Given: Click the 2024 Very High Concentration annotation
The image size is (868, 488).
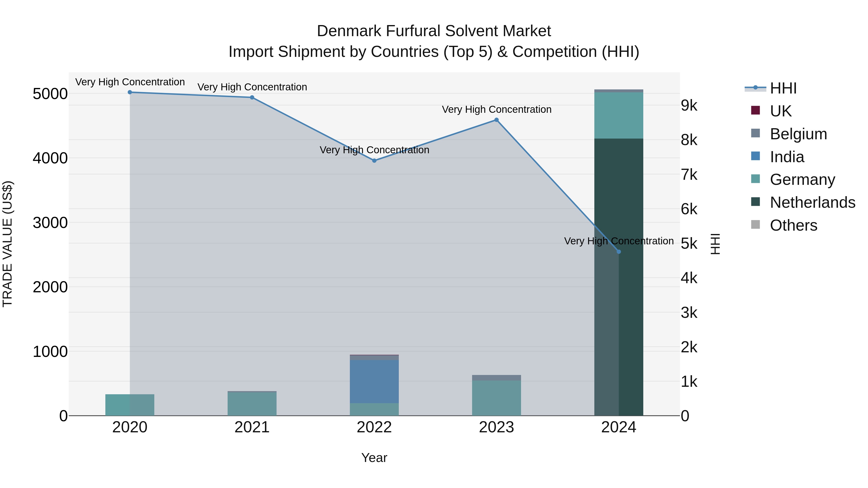Looking at the screenshot, I should click(x=619, y=241).
